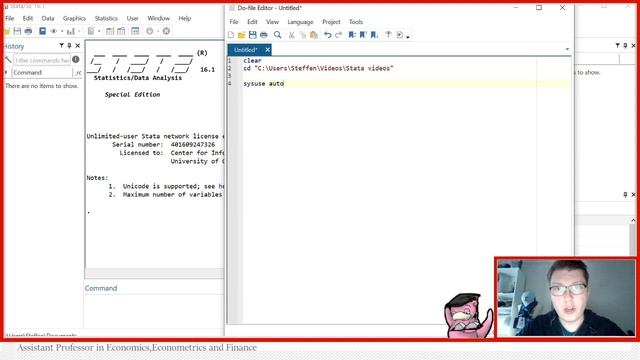Pin the History panel
Screen dimensions: 640x360
(x=69, y=46)
